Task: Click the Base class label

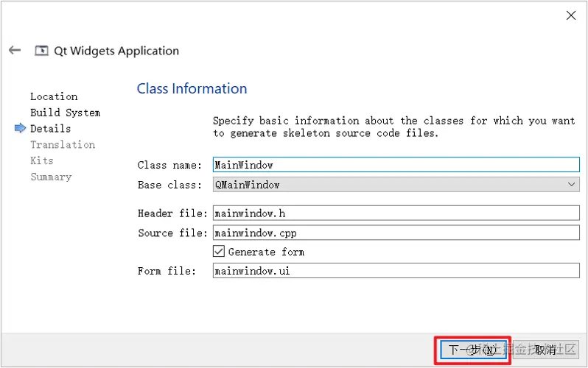Action: pyautogui.click(x=169, y=185)
